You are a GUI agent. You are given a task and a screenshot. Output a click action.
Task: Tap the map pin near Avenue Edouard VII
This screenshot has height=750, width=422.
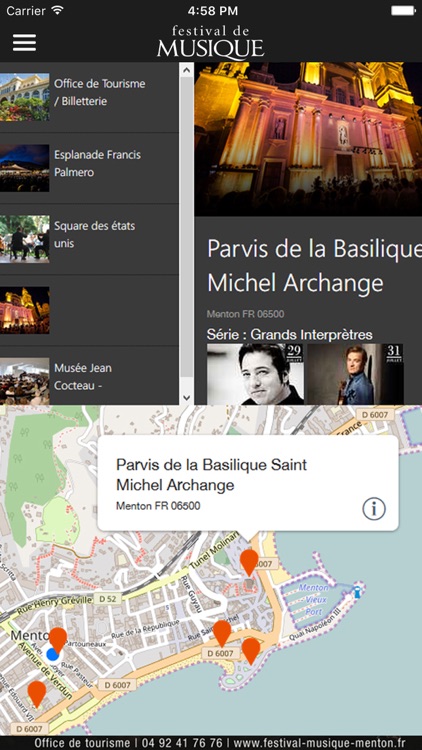click(37, 694)
